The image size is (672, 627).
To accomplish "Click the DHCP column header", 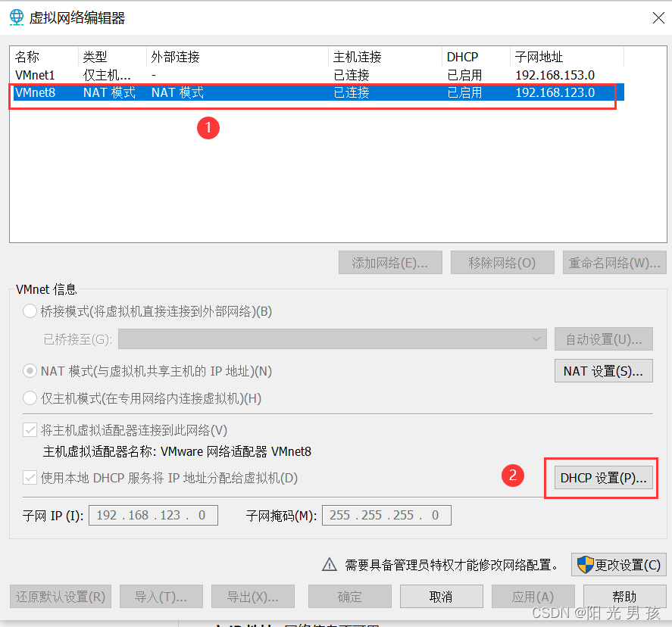I will coord(476,57).
